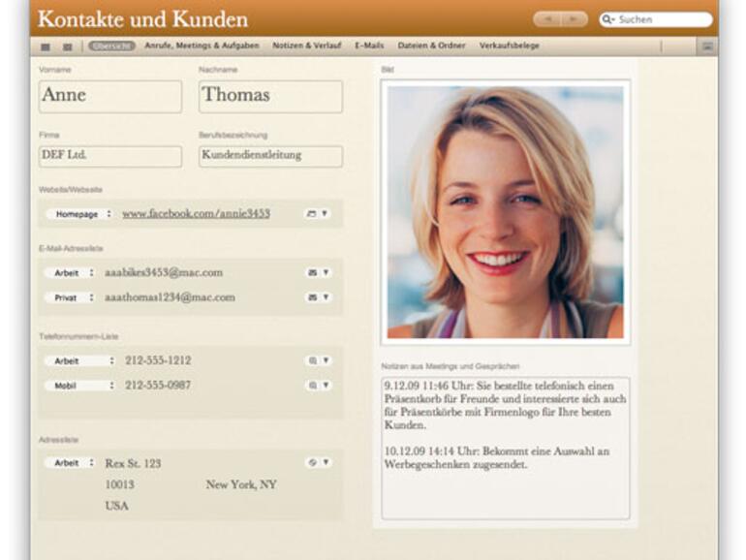Open the Verkaufsbelege tab
This screenshot has height=560, width=746.
pyautogui.click(x=509, y=46)
